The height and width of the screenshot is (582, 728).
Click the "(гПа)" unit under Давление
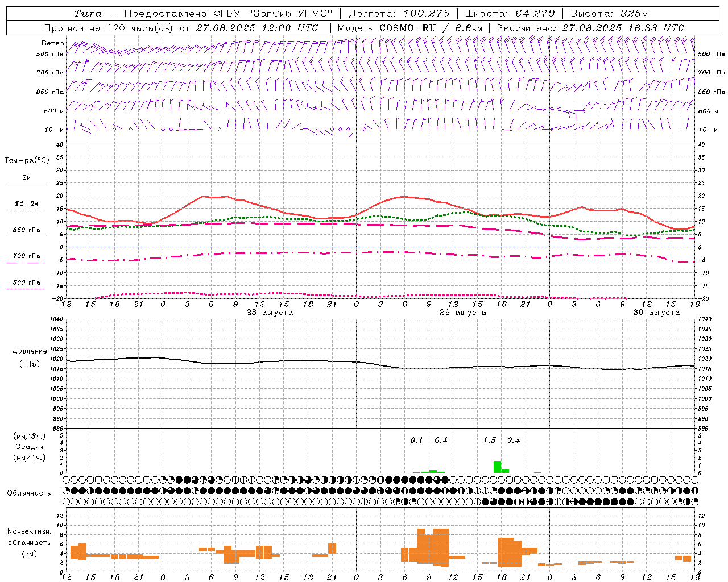[x=30, y=364]
